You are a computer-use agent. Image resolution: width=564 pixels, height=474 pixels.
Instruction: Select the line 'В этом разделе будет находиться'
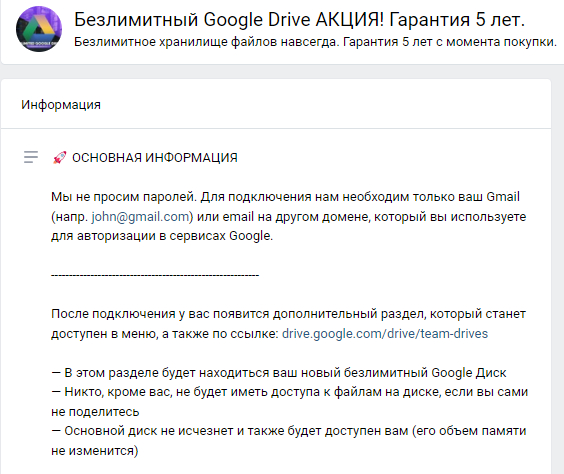click(279, 373)
